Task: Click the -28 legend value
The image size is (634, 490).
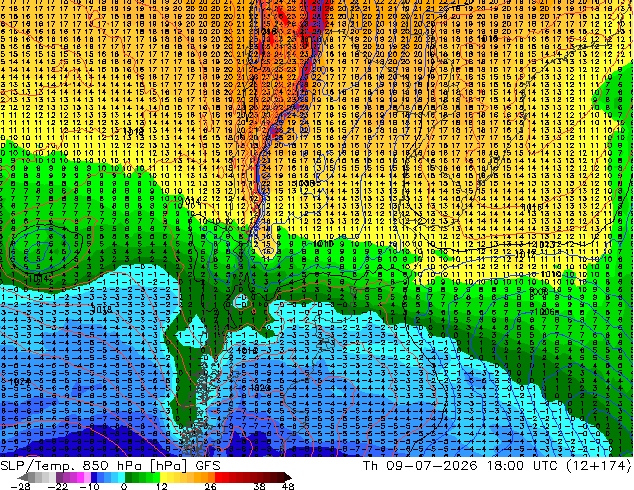Action: [x=19, y=486]
